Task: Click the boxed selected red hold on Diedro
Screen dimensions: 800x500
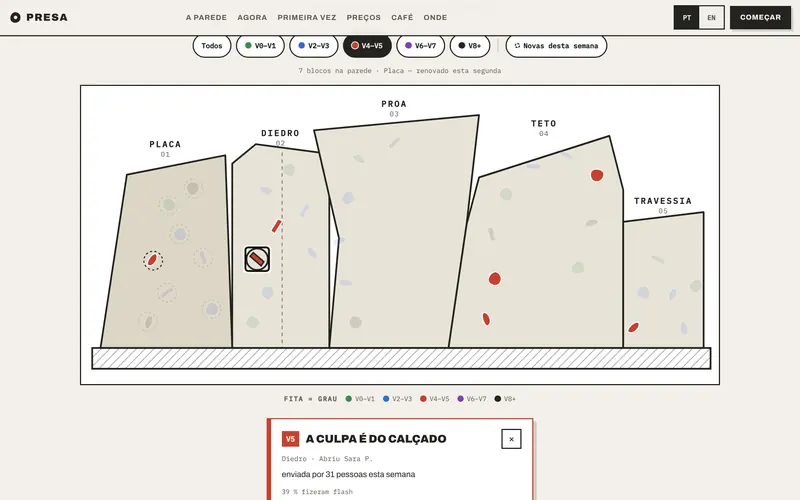Action: [x=257, y=259]
